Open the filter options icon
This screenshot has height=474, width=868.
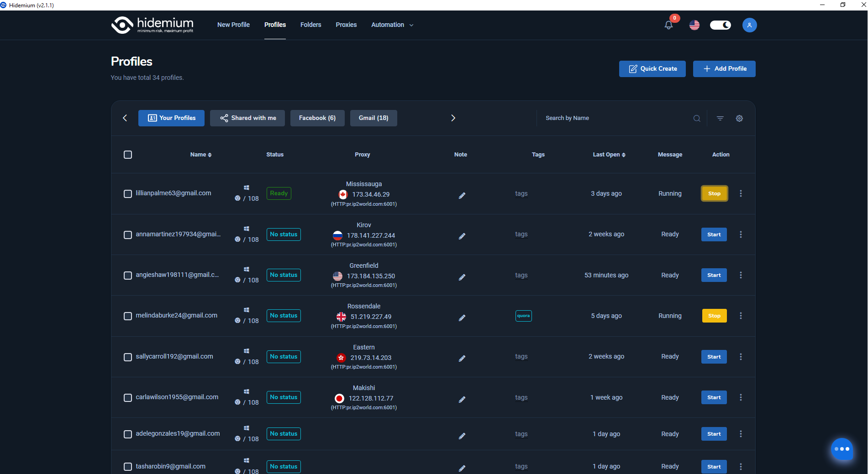coord(720,118)
